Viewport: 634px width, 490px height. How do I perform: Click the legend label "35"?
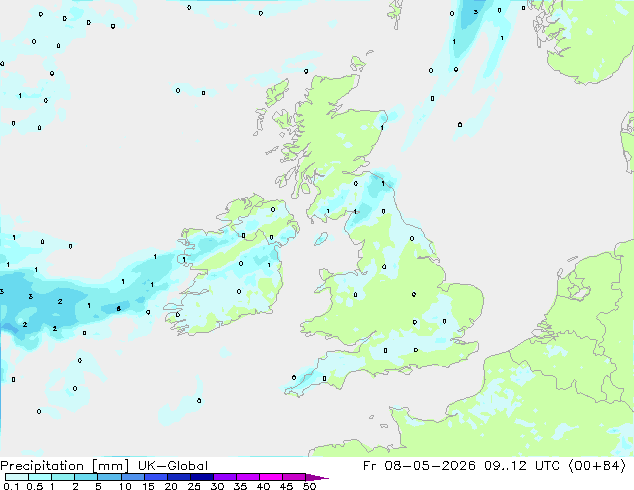pos(240,486)
